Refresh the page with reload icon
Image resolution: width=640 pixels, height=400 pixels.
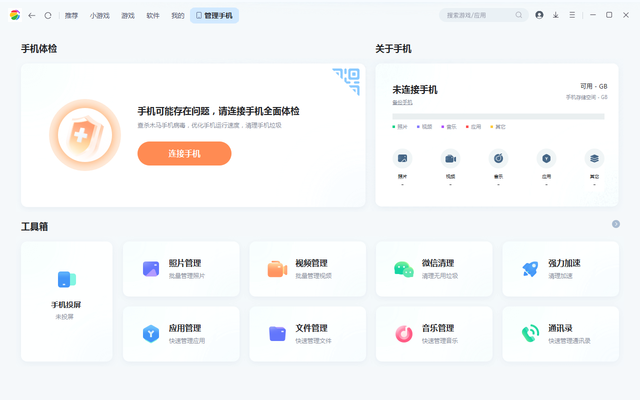pos(48,16)
